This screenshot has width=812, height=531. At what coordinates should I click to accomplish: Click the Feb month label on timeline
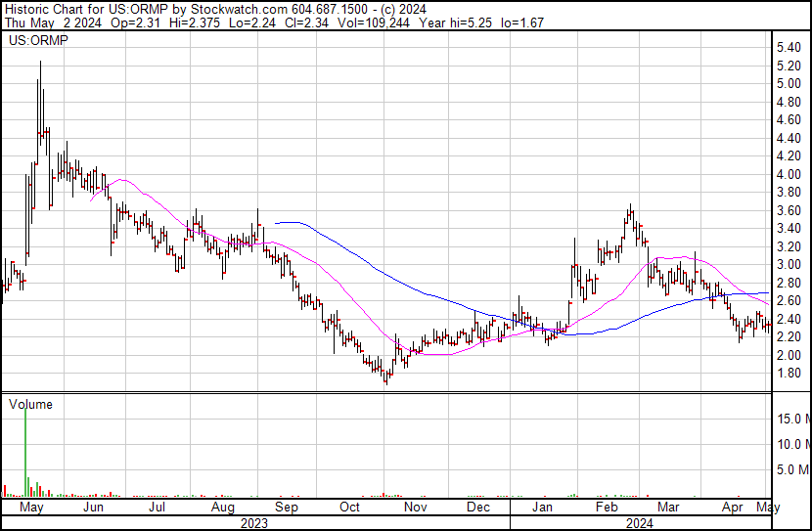tap(607, 509)
